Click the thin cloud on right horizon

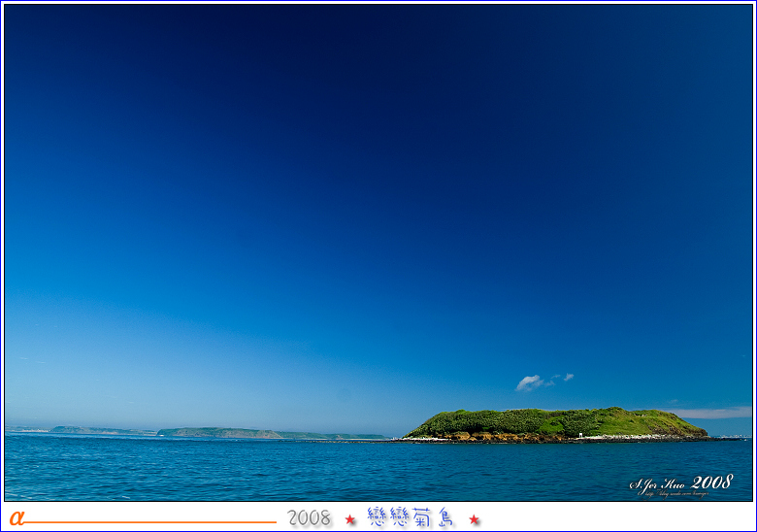tap(713, 413)
